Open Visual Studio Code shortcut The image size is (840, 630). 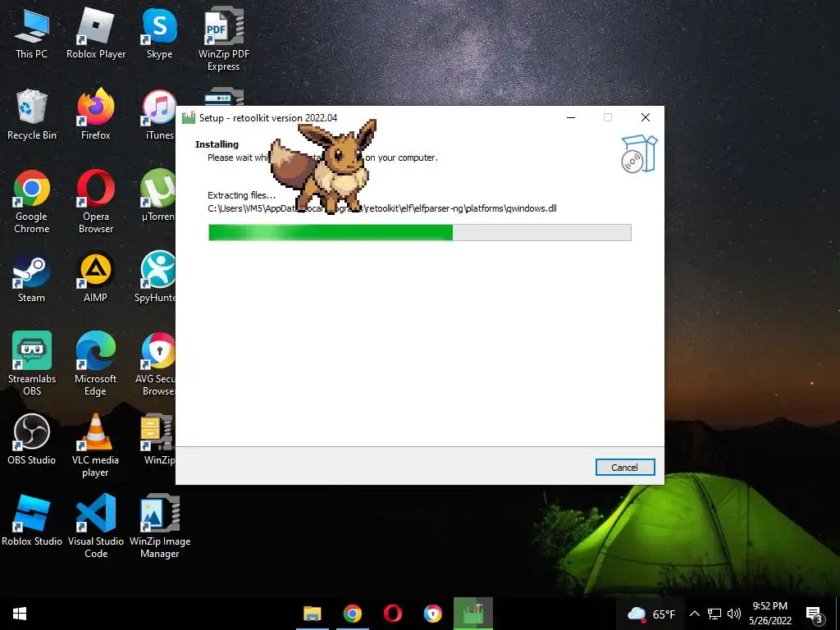click(96, 526)
